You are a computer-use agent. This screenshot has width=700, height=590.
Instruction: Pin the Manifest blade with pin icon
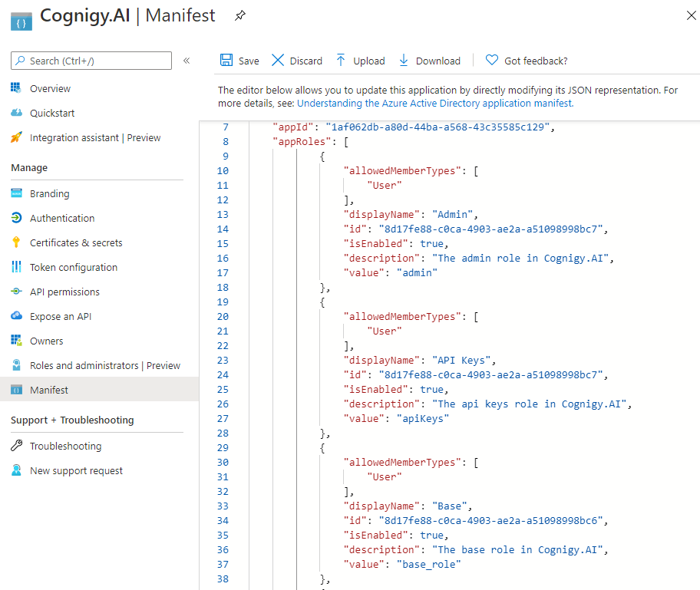tap(240, 15)
